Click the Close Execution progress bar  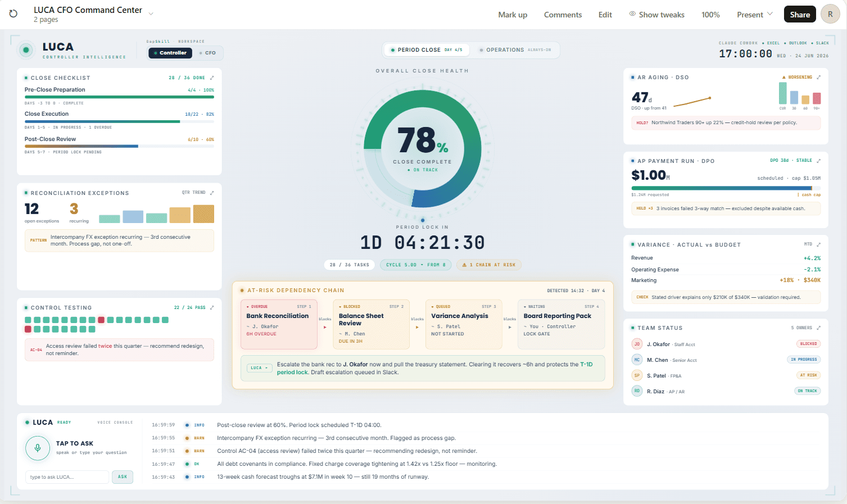click(119, 121)
